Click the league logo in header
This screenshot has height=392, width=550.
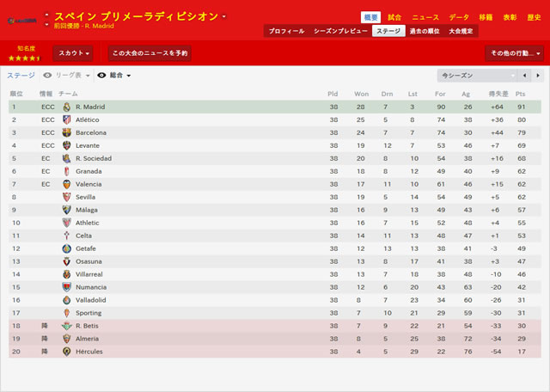(x=22, y=21)
